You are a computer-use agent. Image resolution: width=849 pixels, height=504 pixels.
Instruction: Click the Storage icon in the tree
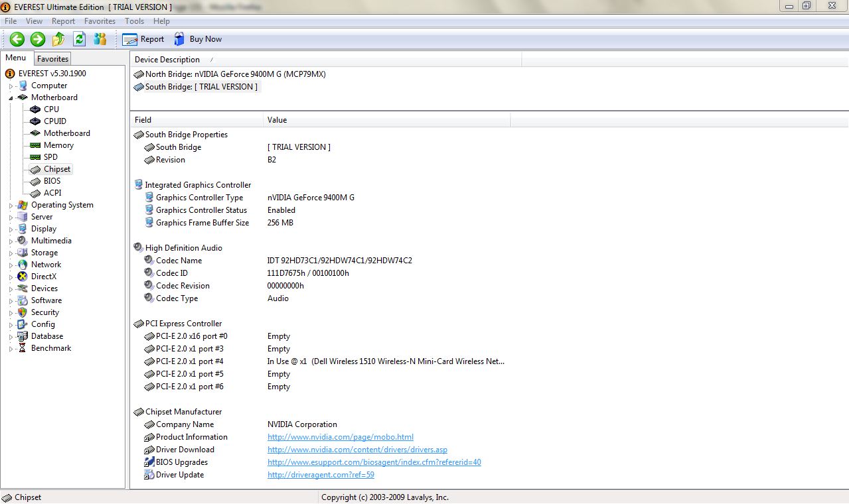23,253
